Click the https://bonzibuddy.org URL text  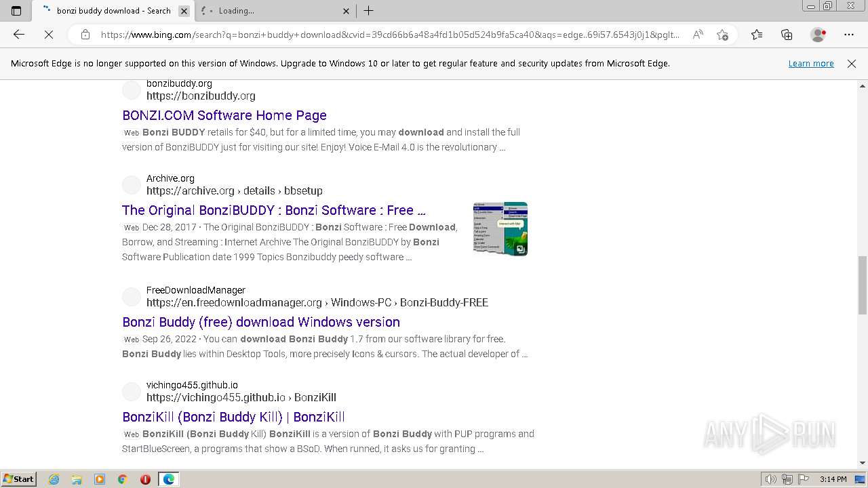click(201, 96)
